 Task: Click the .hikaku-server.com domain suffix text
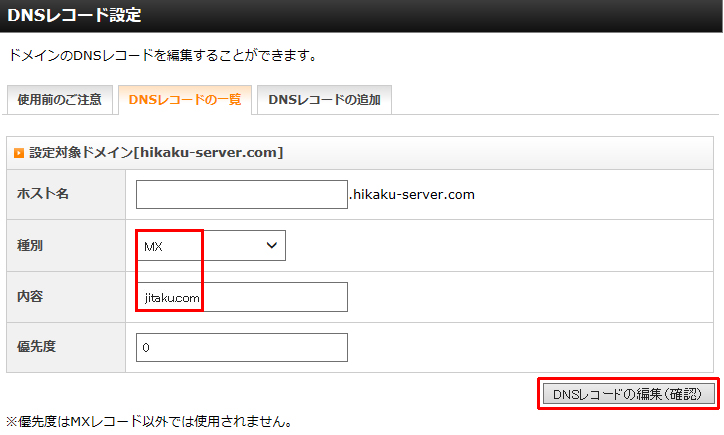pyautogui.click(x=412, y=194)
